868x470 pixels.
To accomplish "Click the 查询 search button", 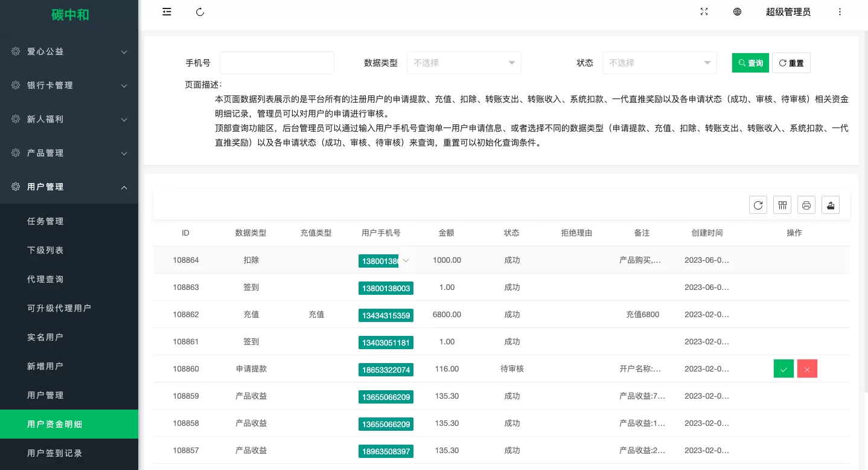I will click(750, 62).
